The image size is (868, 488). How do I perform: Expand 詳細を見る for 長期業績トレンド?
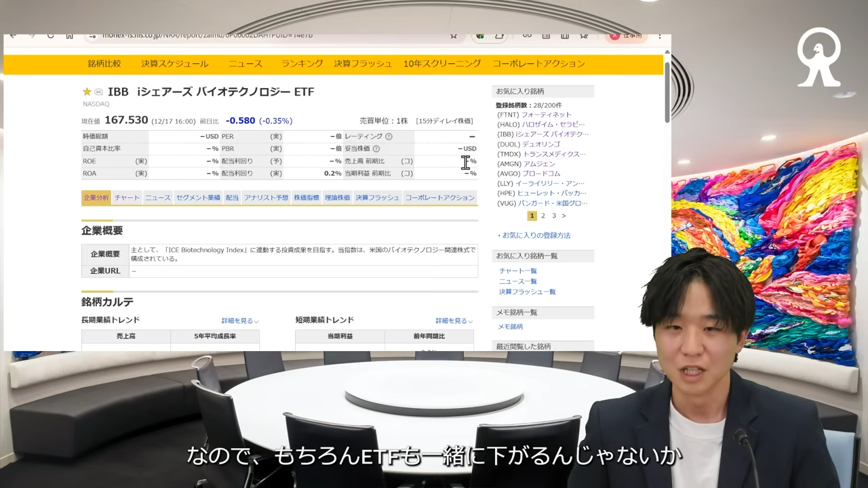click(239, 321)
